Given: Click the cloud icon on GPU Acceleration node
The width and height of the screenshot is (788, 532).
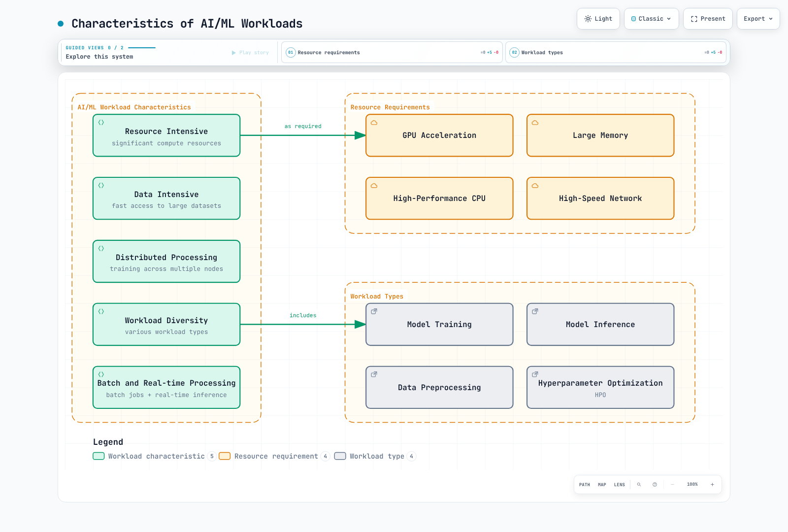Looking at the screenshot, I should coord(374,123).
